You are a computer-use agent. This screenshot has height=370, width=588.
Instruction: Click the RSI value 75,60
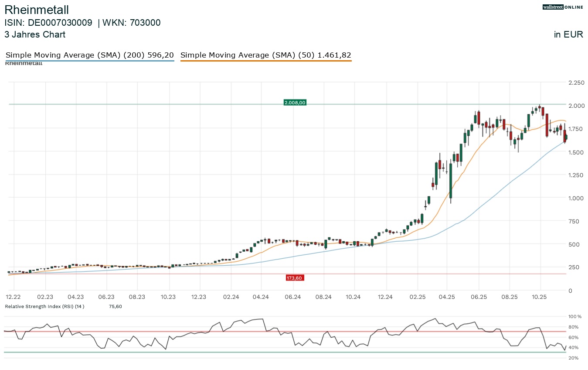[x=115, y=306]
